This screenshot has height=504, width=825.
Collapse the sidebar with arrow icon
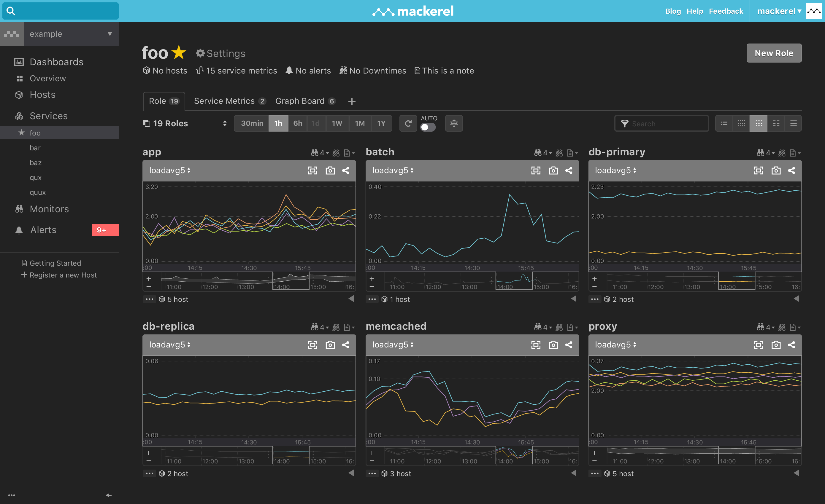click(x=109, y=495)
